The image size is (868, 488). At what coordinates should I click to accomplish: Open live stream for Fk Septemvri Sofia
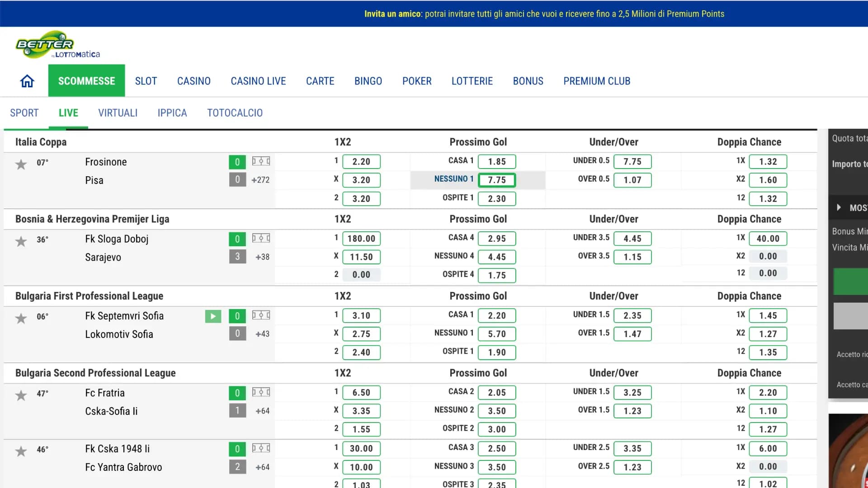[x=213, y=316]
